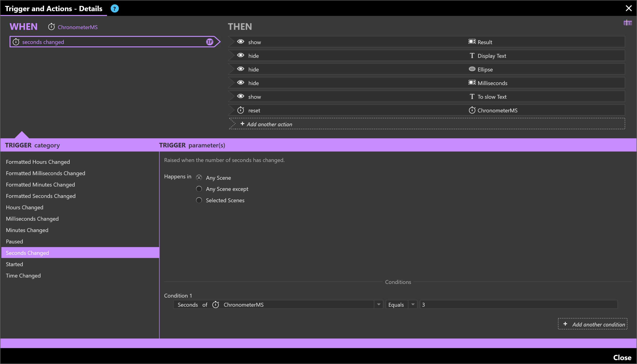Toggle eye icon on hide Ellipse action

pos(241,69)
